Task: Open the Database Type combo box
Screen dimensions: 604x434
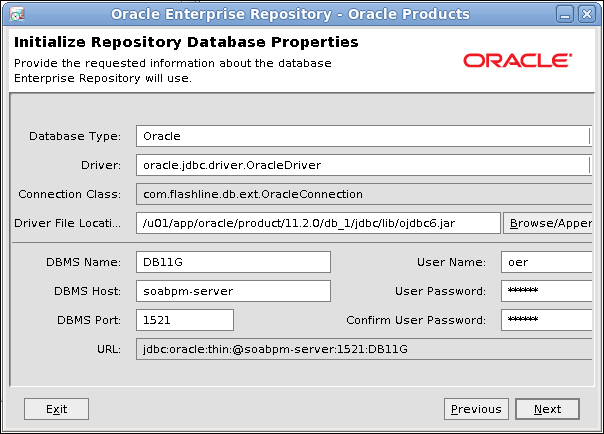Action: coord(364,136)
